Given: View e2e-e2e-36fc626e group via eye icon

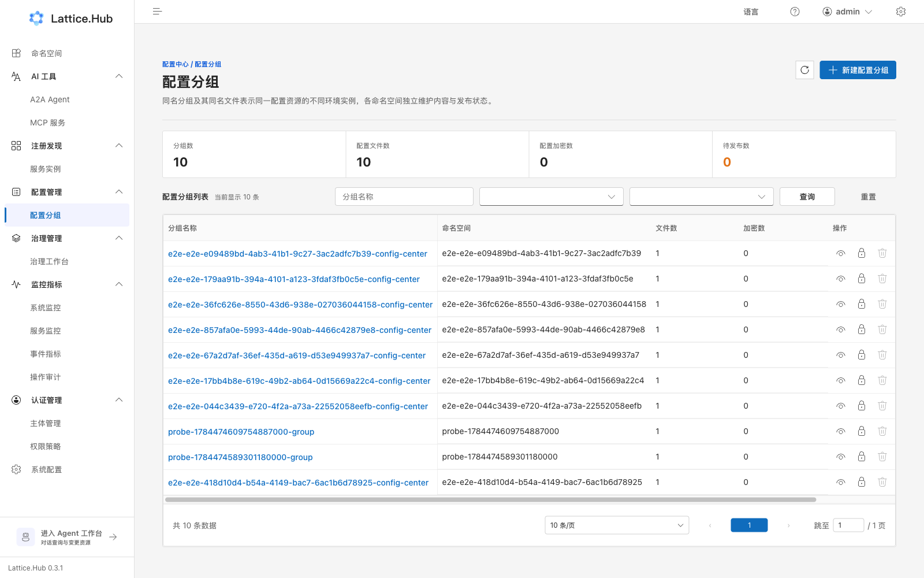Looking at the screenshot, I should 841,304.
